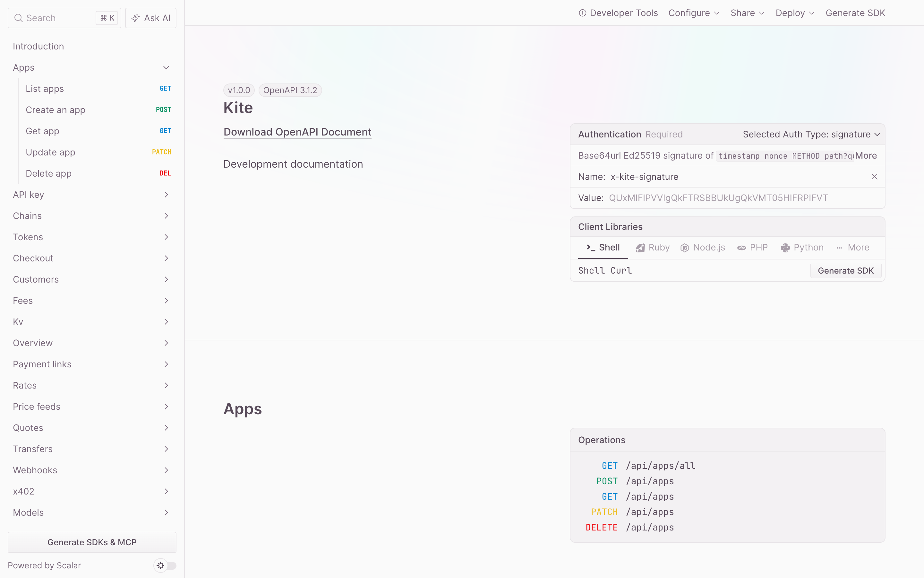
Task: Click Generate SDK in Client Libraries panel
Action: coord(845,271)
